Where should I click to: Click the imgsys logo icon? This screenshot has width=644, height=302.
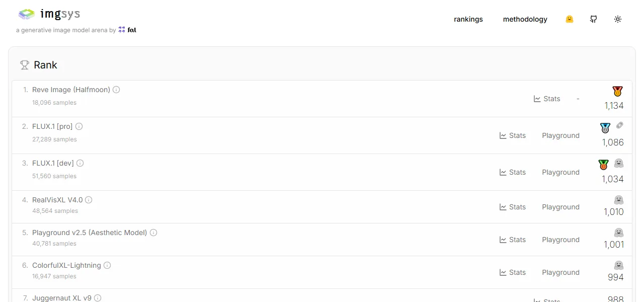pyautogui.click(x=27, y=15)
